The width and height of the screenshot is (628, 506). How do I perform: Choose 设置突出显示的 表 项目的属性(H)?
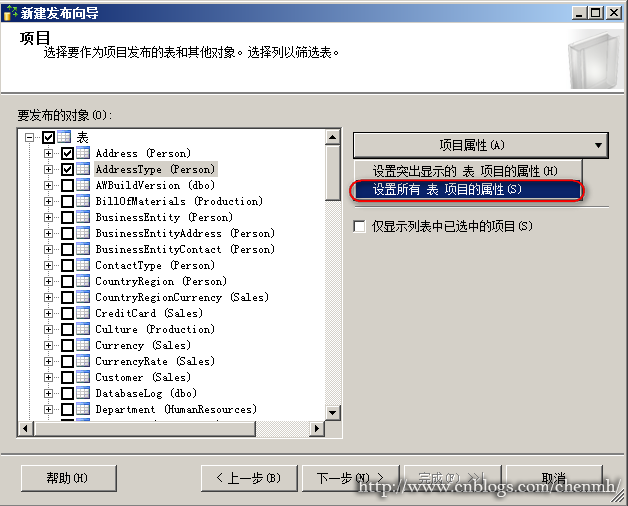point(464,171)
